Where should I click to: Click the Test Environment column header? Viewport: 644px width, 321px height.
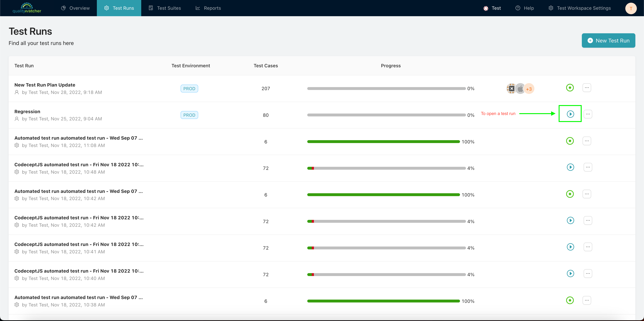(x=191, y=66)
